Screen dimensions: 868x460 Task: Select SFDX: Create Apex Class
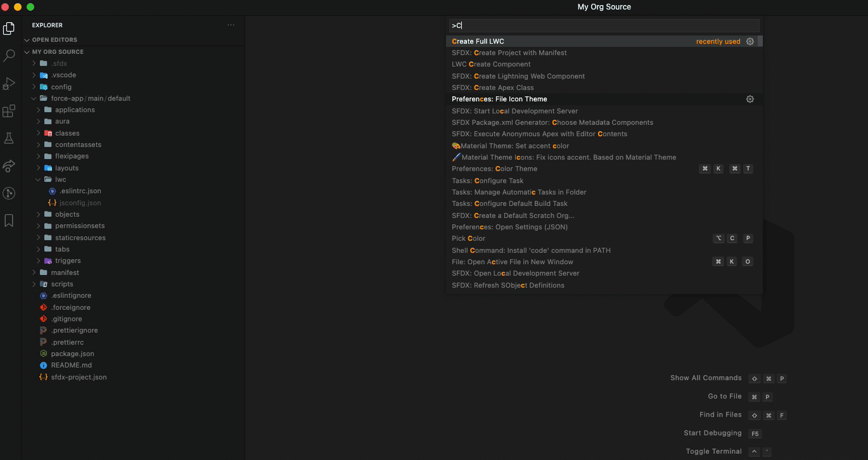point(602,87)
